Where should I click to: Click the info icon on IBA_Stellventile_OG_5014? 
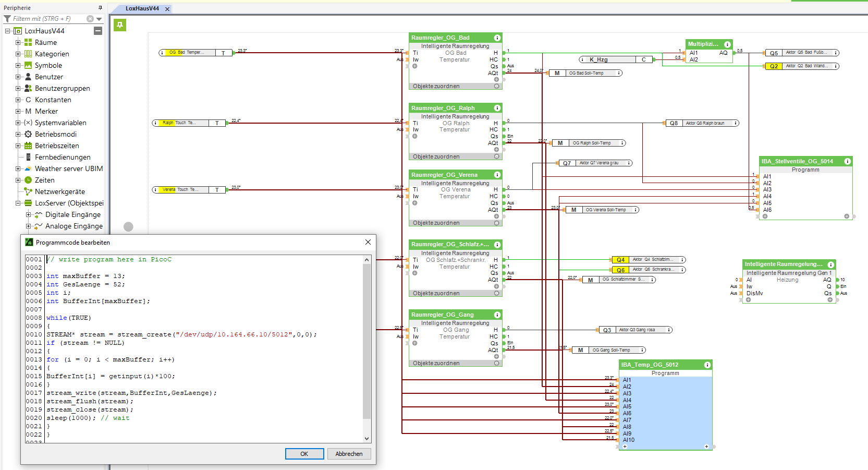(x=847, y=162)
